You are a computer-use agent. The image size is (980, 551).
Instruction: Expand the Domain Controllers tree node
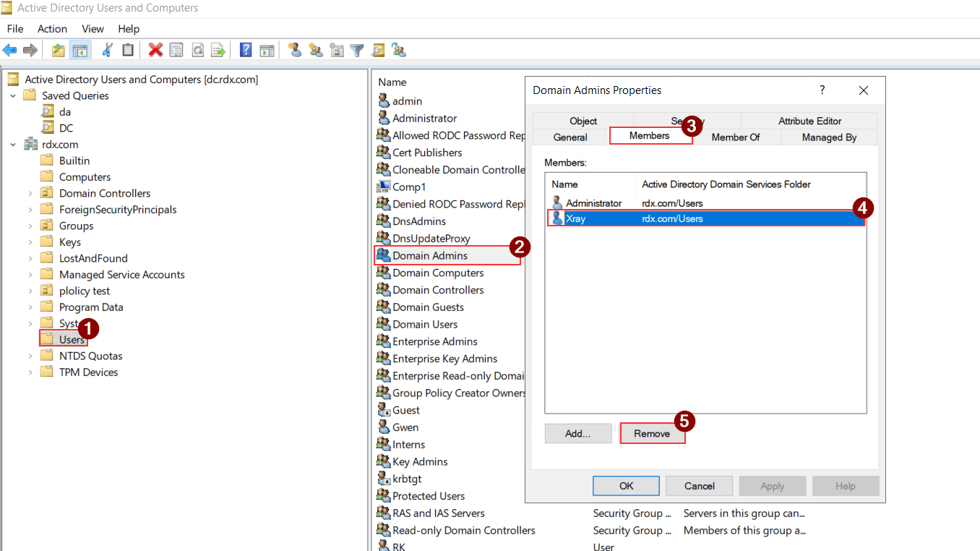(x=30, y=193)
